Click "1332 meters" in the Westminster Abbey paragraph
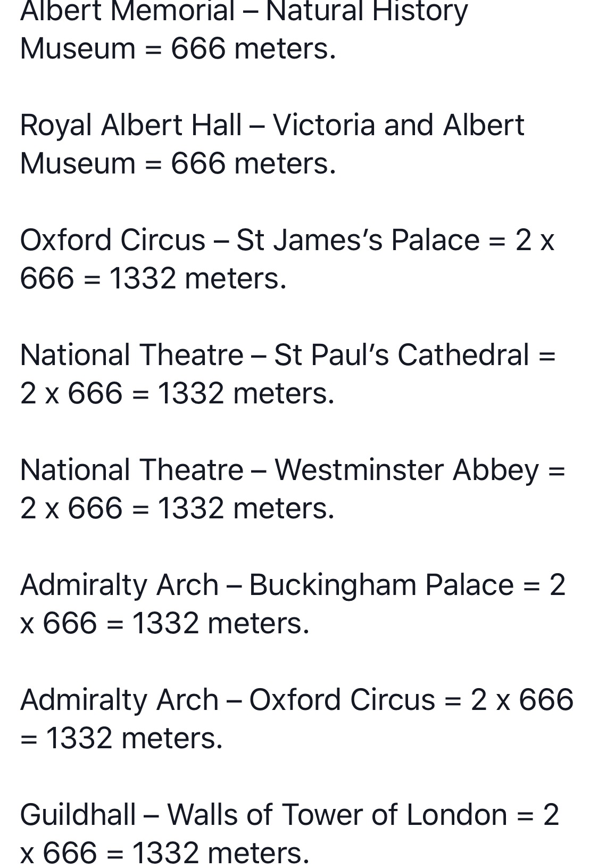 (x=245, y=508)
